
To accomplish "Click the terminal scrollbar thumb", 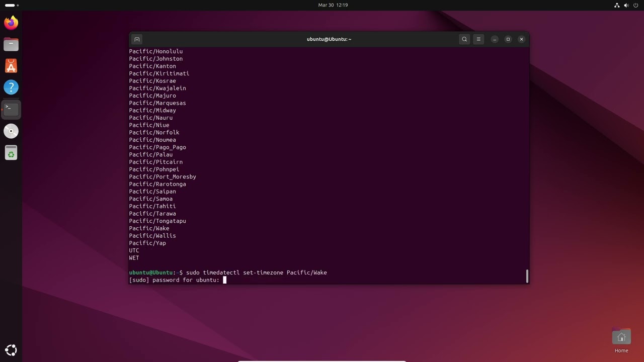I will (x=527, y=276).
